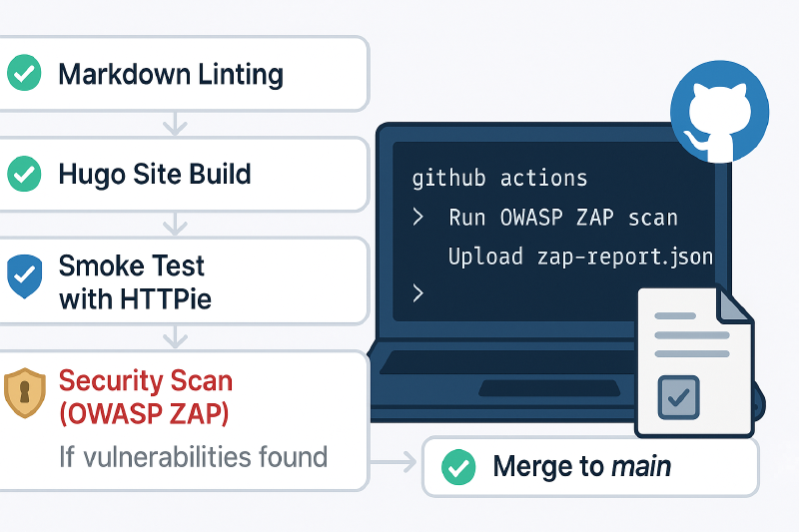This screenshot has width=799, height=532.
Task: Click the GitHub Octocat logo
Action: pos(719,112)
